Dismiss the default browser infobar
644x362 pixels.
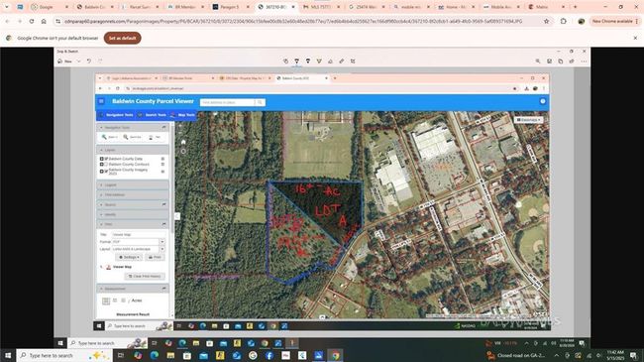tap(635, 38)
